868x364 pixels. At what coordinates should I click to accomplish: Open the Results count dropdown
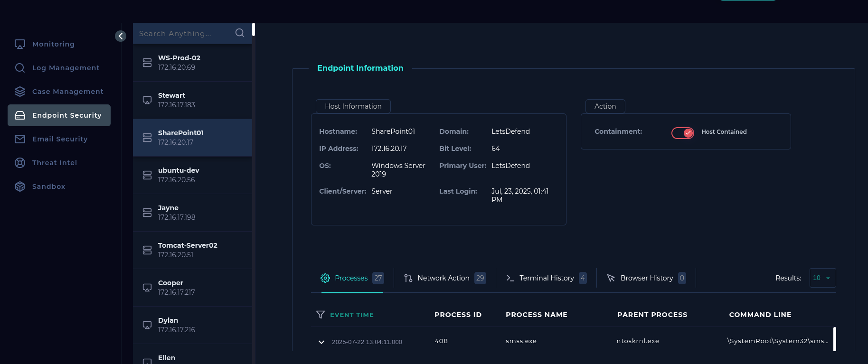pyautogui.click(x=822, y=278)
